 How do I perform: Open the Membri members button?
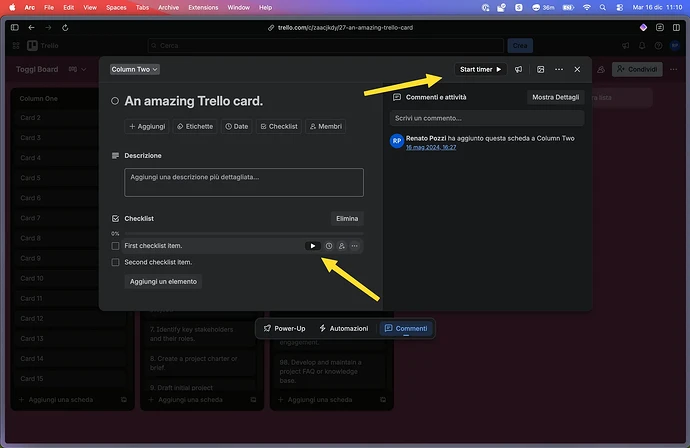(326, 126)
